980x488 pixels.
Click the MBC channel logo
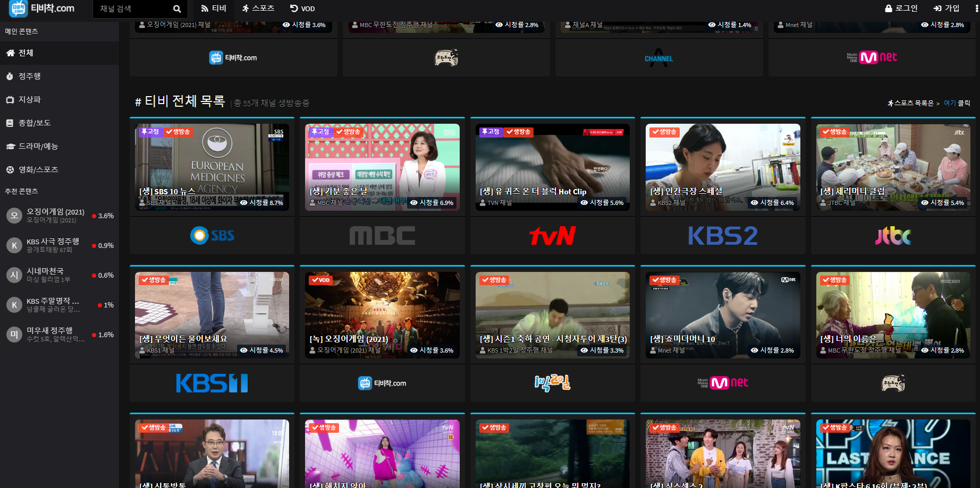click(382, 236)
